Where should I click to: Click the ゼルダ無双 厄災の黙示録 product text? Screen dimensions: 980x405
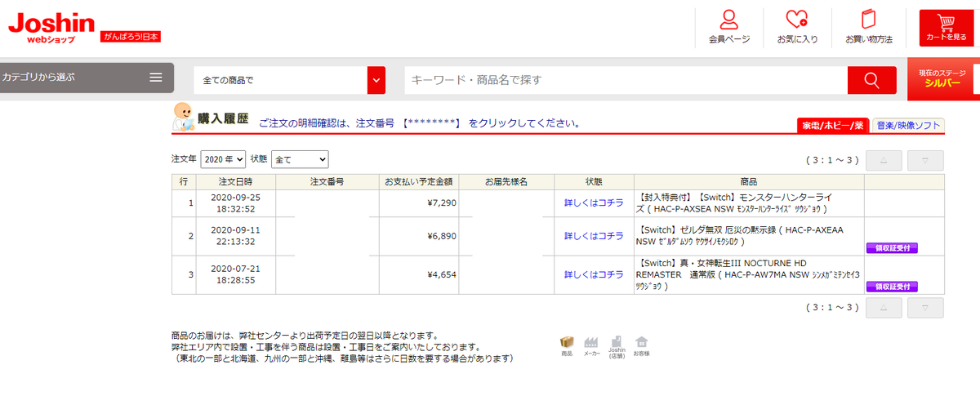click(x=741, y=236)
